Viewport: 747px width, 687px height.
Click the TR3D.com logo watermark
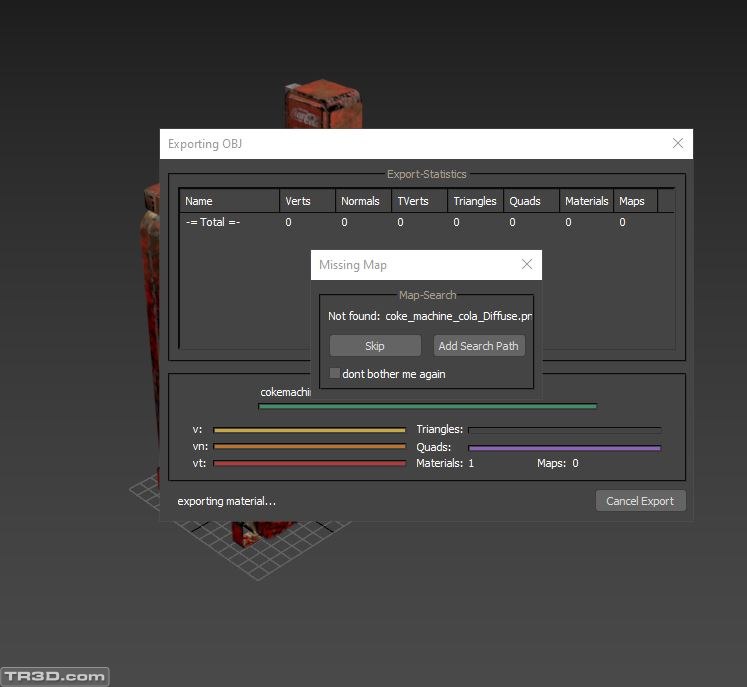click(55, 676)
